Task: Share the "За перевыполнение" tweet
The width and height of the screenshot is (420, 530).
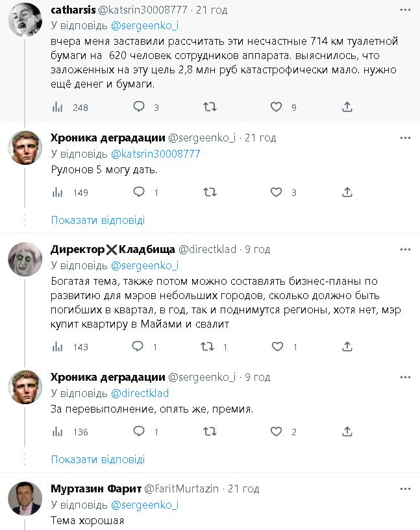Action: pyautogui.click(x=347, y=431)
